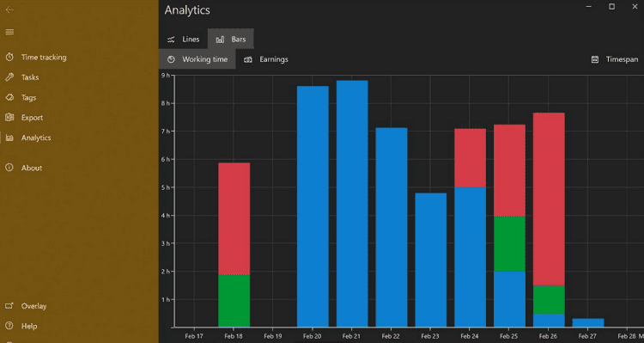This screenshot has height=343, width=644.
Task: Click the 9 h axis label
Action: click(x=166, y=76)
